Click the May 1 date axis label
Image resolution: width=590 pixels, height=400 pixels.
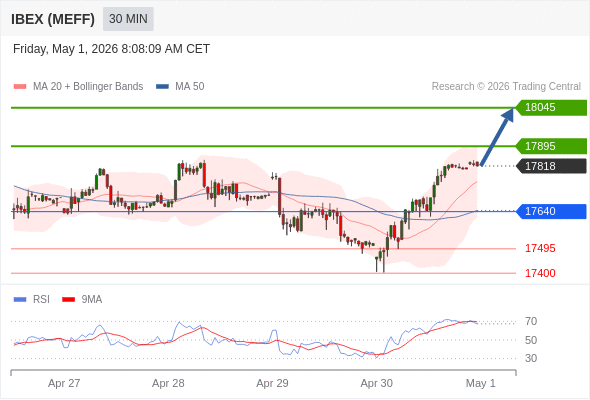coord(481,383)
